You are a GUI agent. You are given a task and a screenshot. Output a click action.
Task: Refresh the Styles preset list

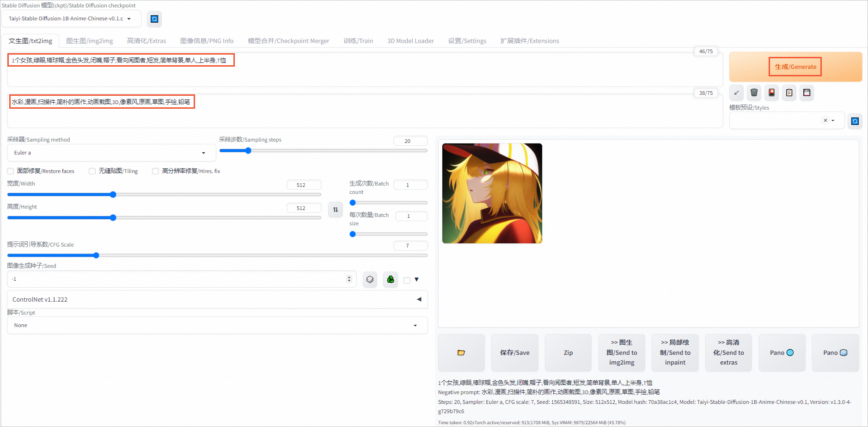click(x=855, y=121)
